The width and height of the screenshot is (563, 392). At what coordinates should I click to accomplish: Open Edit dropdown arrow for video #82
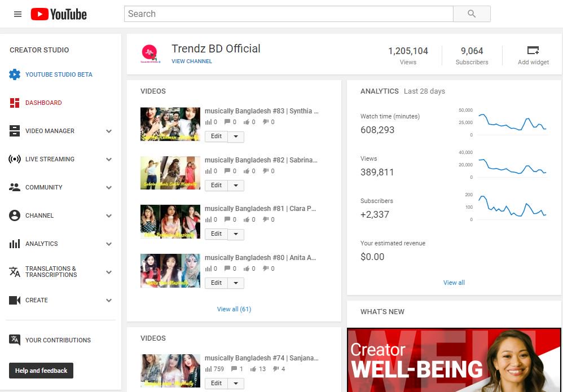tap(236, 186)
